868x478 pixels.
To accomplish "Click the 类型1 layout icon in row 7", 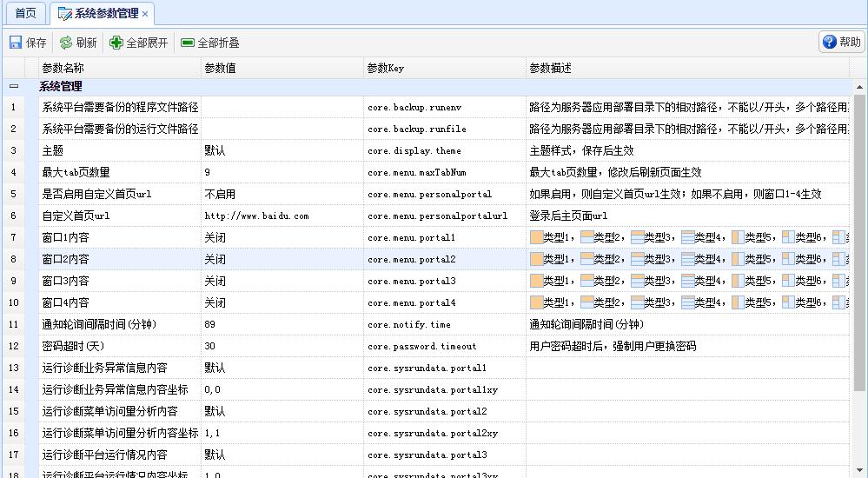I will [536, 237].
